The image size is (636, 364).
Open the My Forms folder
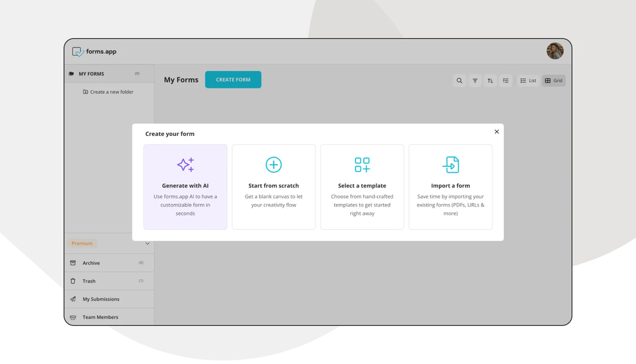coord(91,74)
